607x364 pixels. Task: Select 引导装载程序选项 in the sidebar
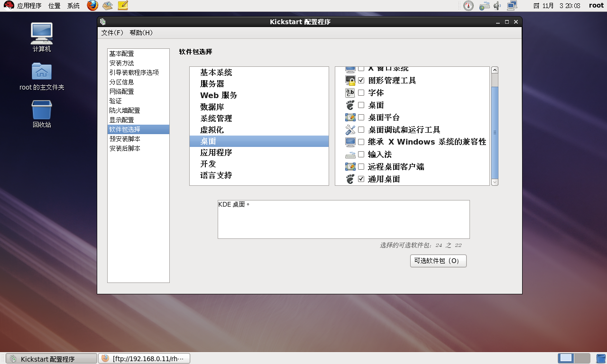(x=138, y=73)
